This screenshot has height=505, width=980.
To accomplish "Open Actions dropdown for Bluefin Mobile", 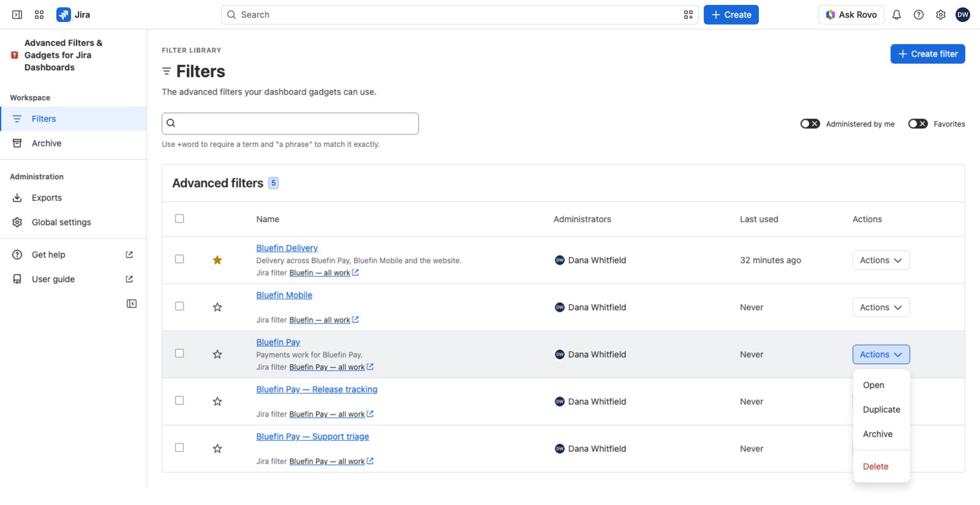I will 881,307.
